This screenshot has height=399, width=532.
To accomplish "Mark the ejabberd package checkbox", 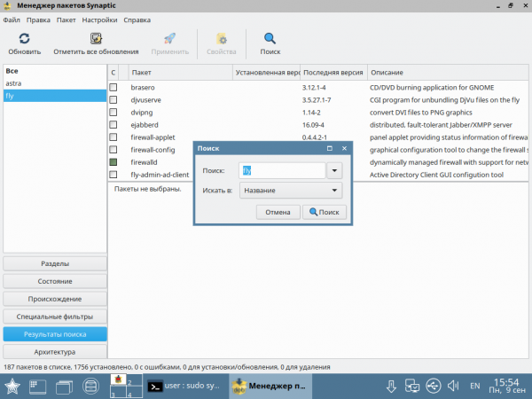I will [113, 125].
